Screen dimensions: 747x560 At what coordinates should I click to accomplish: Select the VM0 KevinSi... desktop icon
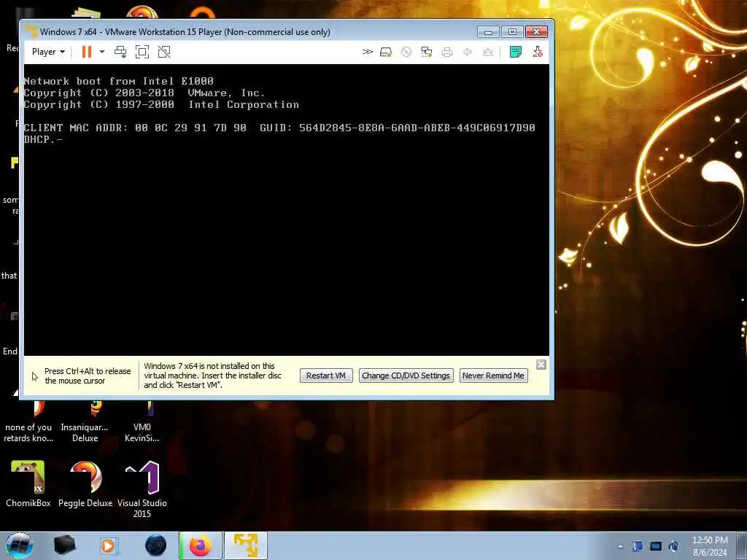pyautogui.click(x=142, y=422)
